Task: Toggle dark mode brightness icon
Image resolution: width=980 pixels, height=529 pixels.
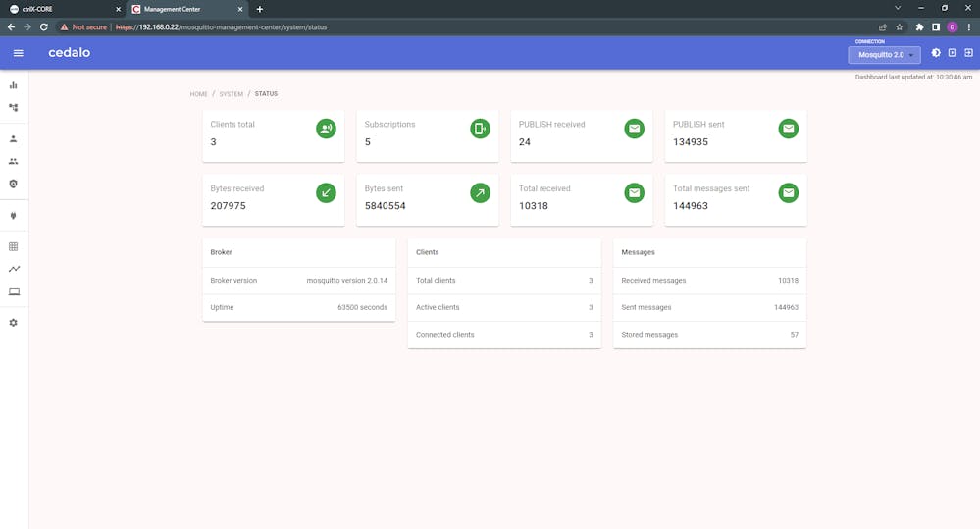Action: (x=935, y=53)
